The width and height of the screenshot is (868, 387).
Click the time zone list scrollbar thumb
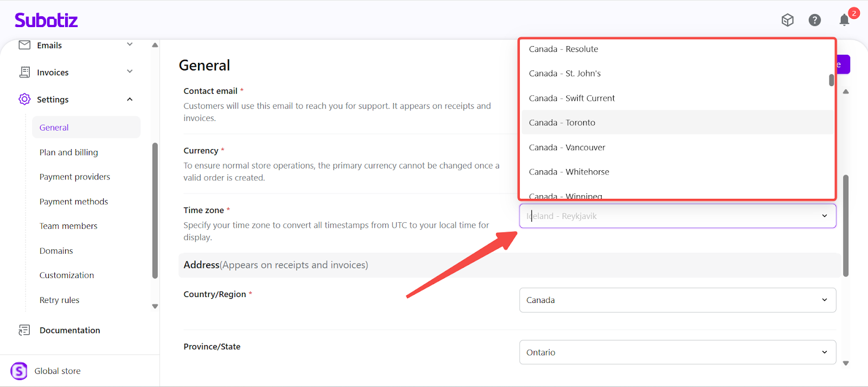[831, 80]
